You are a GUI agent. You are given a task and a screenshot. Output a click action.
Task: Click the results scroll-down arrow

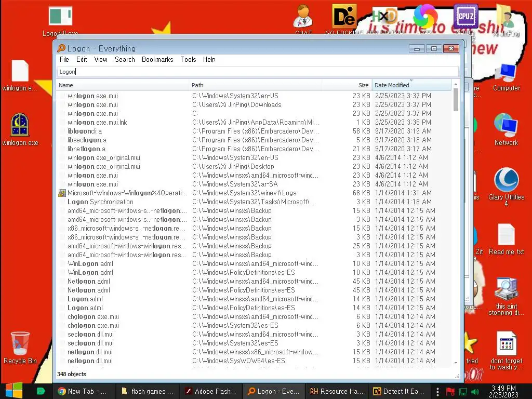tap(456, 363)
